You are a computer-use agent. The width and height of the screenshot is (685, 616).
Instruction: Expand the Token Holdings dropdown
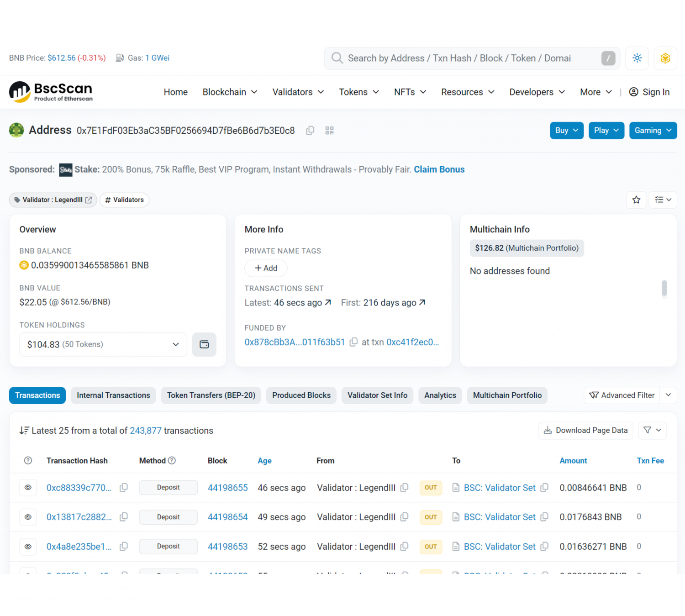point(103,344)
